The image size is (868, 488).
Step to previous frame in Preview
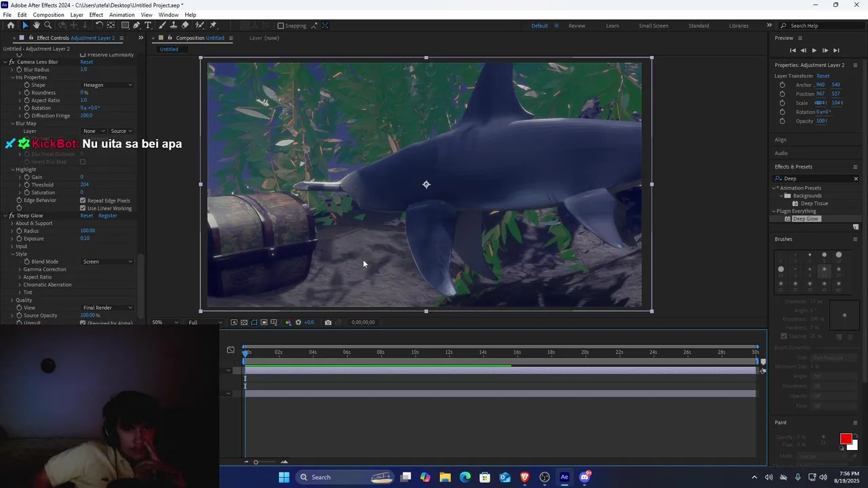pos(804,50)
